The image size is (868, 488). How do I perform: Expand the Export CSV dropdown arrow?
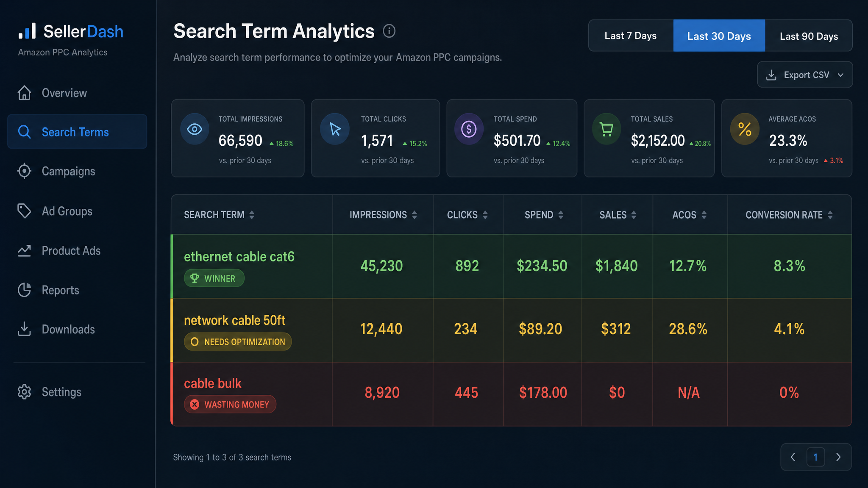[840, 75]
